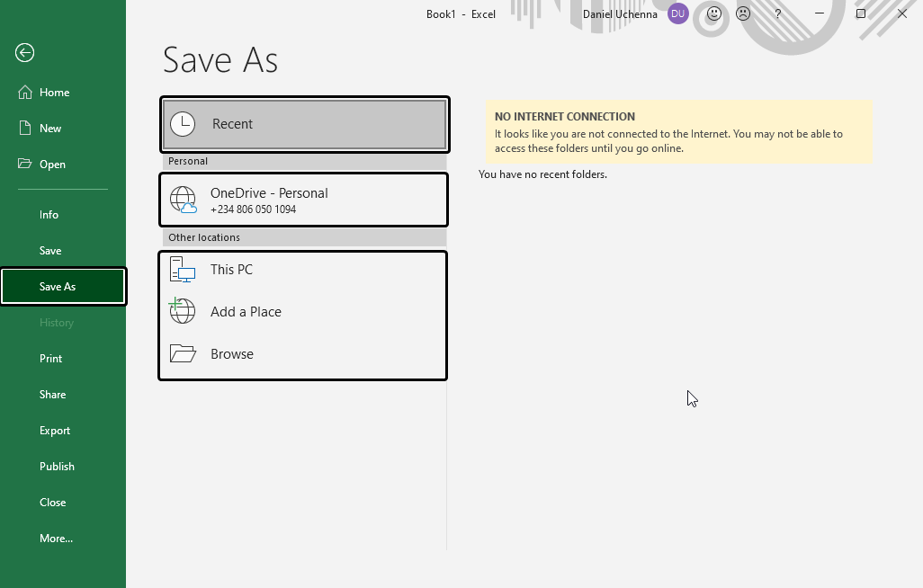923x588 pixels.
Task: Switch to the Info section
Action: pos(49,214)
